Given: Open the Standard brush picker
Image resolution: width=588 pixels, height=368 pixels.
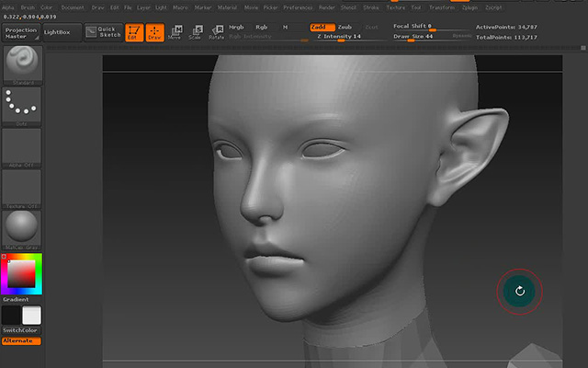Looking at the screenshot, I should point(22,65).
